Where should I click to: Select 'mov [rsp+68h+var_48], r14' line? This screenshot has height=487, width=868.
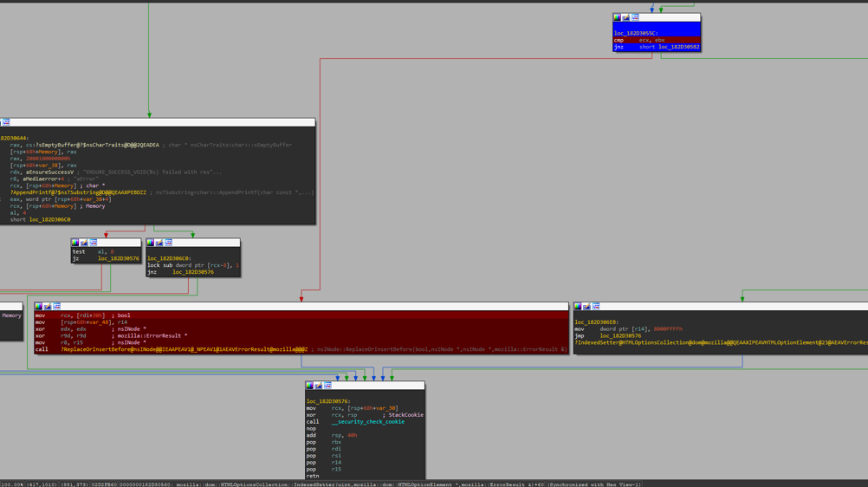tap(81, 322)
